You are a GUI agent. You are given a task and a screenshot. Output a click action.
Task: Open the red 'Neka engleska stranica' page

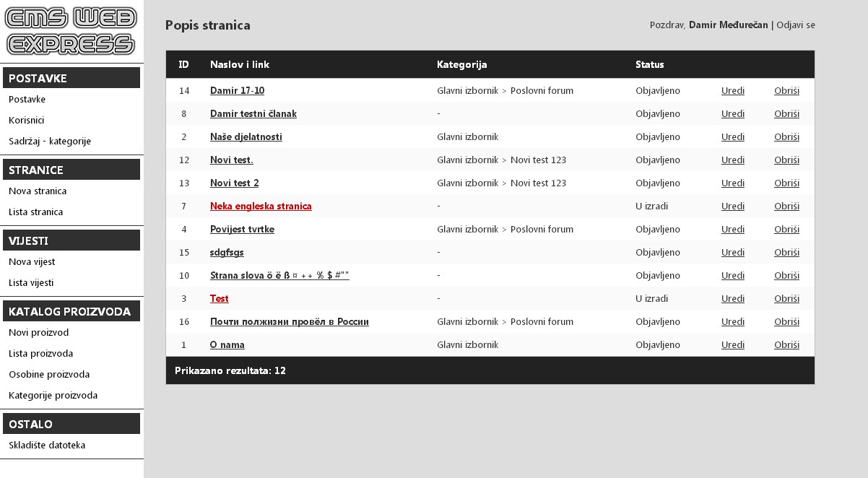261,206
